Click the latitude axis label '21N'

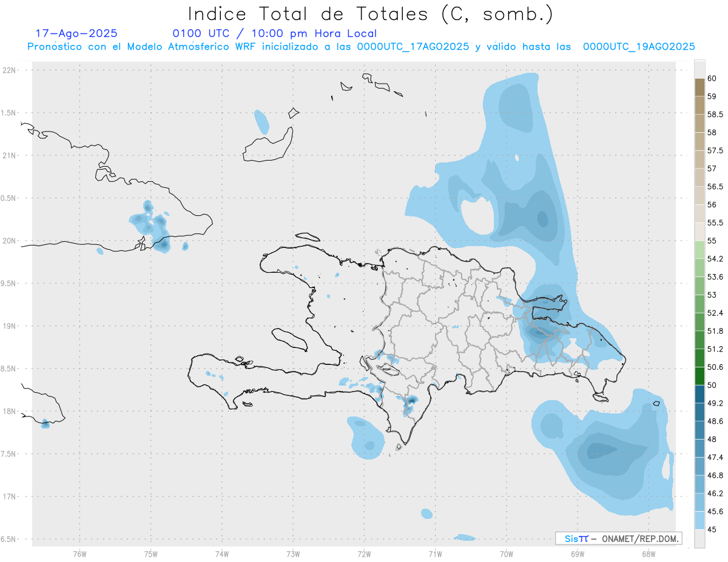(x=9, y=156)
